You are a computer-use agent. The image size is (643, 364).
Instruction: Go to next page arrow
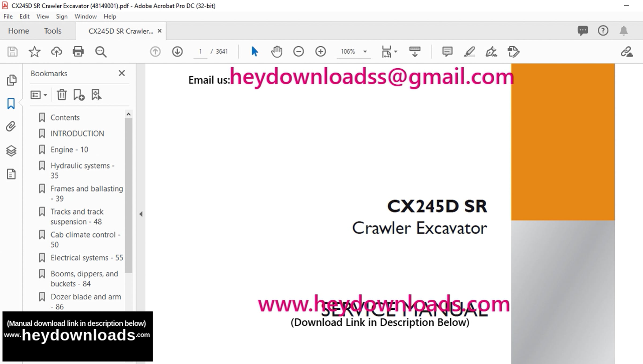[x=177, y=51]
